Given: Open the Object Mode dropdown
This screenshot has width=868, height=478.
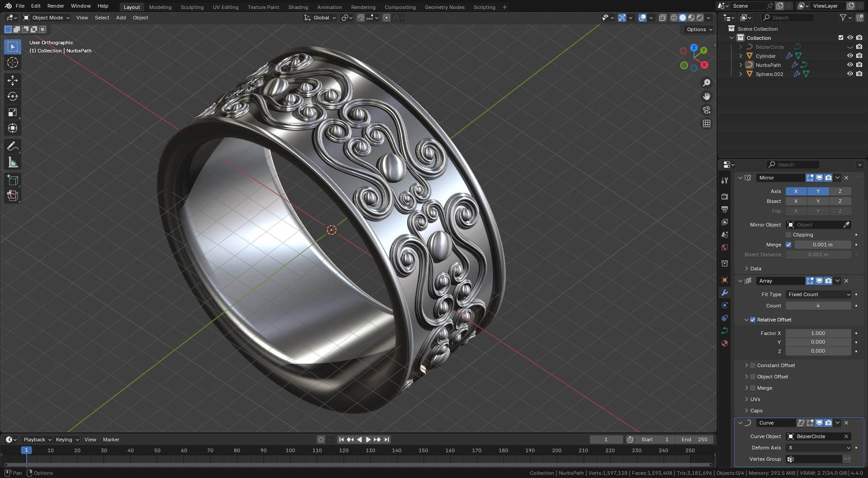Looking at the screenshot, I should [47, 18].
